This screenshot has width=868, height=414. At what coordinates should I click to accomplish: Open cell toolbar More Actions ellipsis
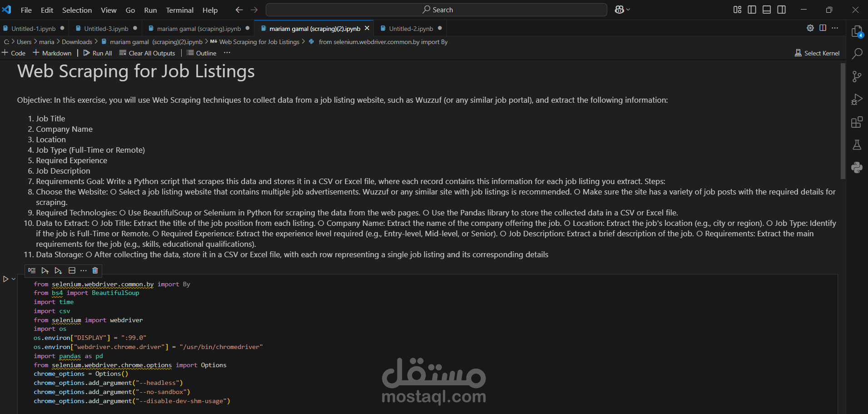(x=84, y=270)
